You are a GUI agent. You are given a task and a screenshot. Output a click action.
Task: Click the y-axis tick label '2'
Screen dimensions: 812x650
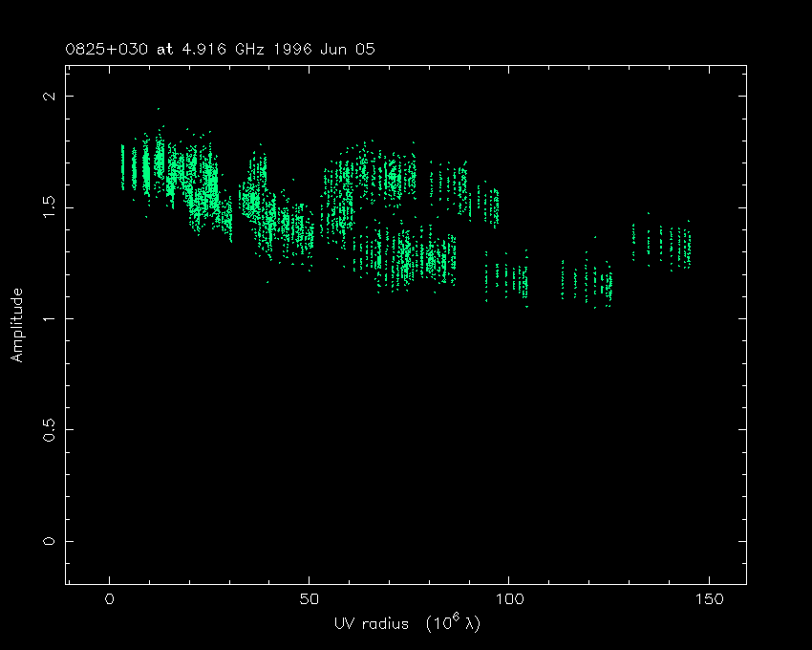[x=53, y=97]
